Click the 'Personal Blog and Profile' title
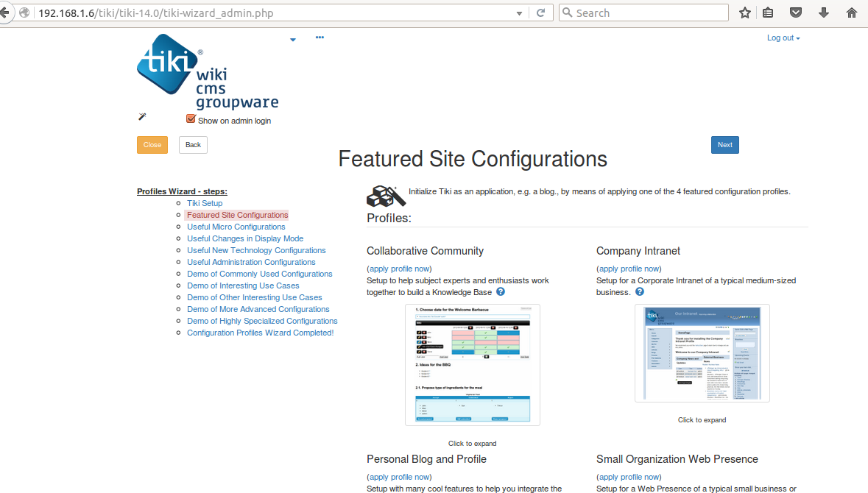Screen dimensions: 868x493 pos(426,459)
